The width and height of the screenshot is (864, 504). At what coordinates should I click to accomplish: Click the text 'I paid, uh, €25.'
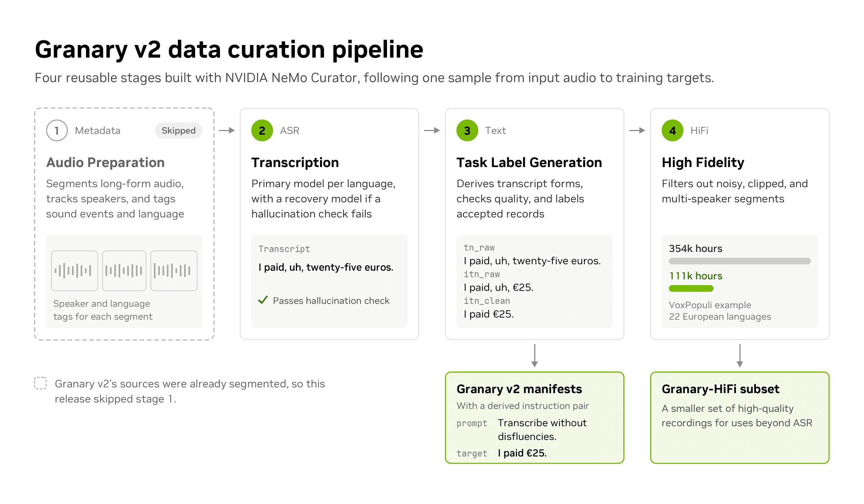click(499, 287)
